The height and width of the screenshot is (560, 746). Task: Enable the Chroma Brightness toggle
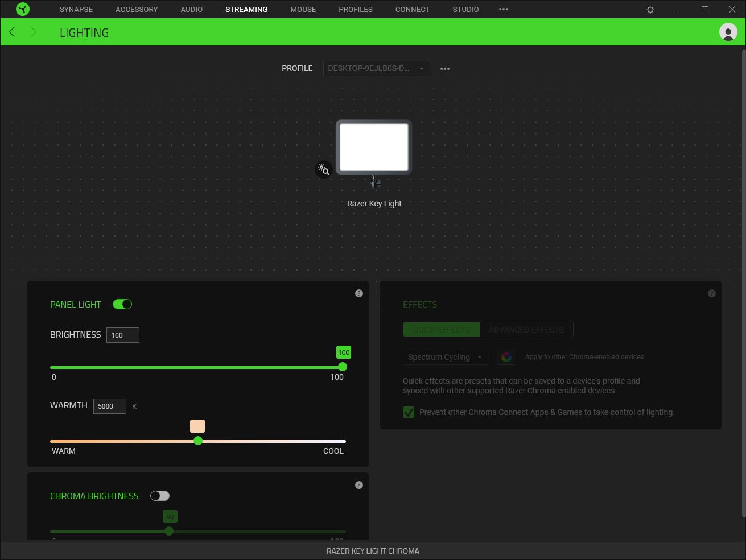[160, 496]
